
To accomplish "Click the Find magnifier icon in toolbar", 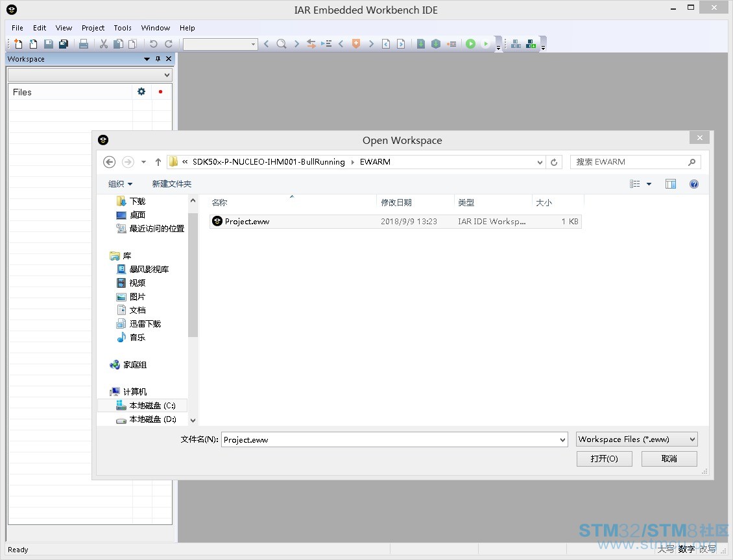I will coord(282,44).
